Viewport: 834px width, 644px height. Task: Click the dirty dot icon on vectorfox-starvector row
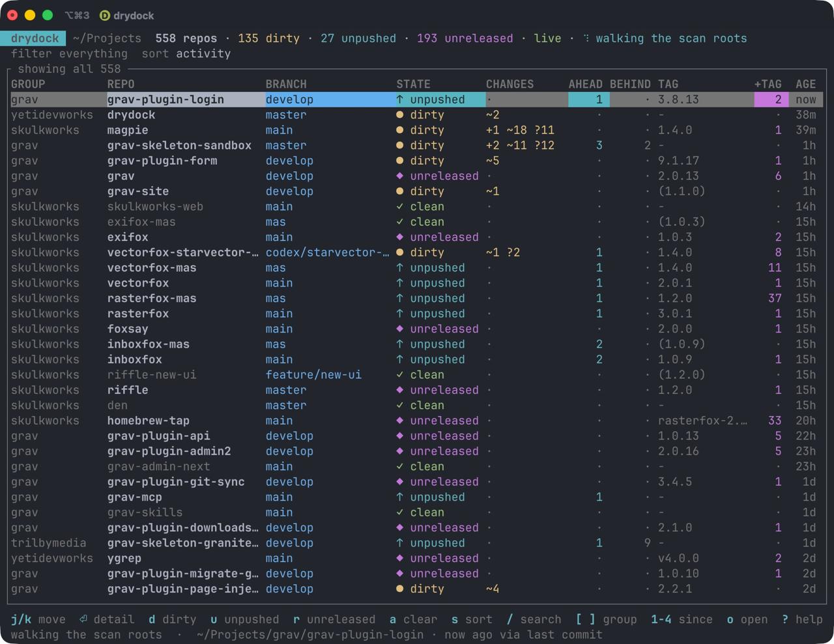point(400,253)
